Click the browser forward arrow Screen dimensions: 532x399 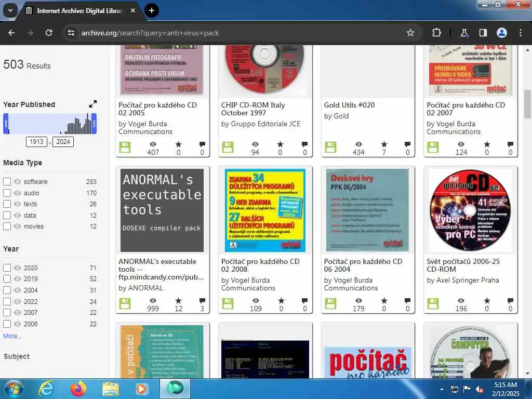point(30,33)
